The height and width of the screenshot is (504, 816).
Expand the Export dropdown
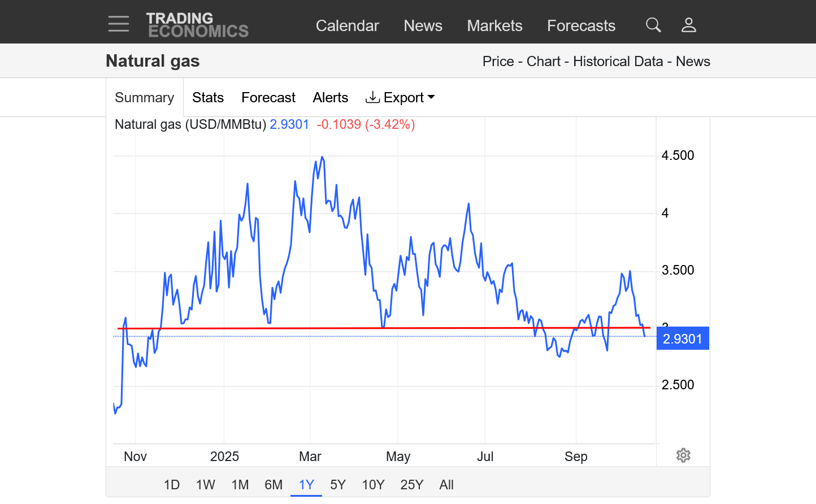[401, 98]
